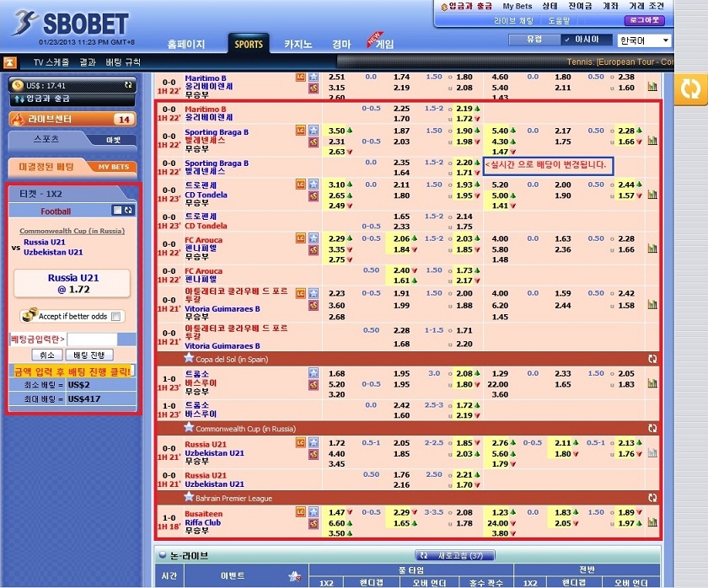The height and width of the screenshot is (588, 708).
Task: Favorite the Commonwealth Cup (in Russia) league star
Action: tap(189, 427)
